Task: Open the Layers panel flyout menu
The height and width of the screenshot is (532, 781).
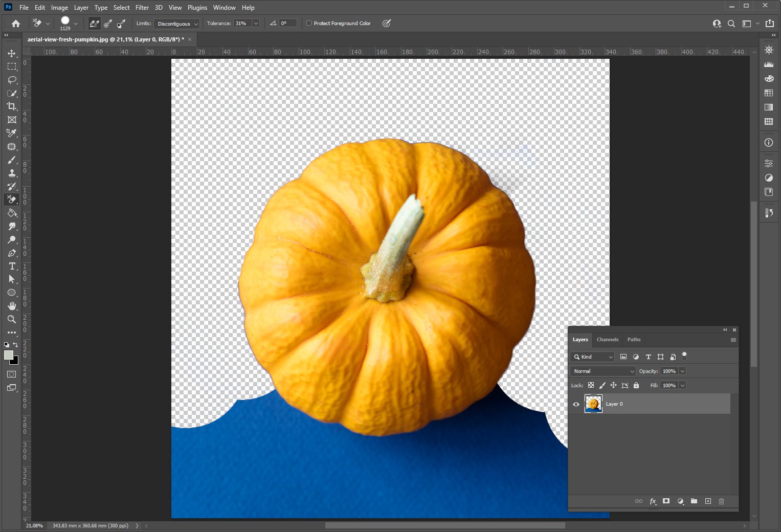Action: [733, 340]
